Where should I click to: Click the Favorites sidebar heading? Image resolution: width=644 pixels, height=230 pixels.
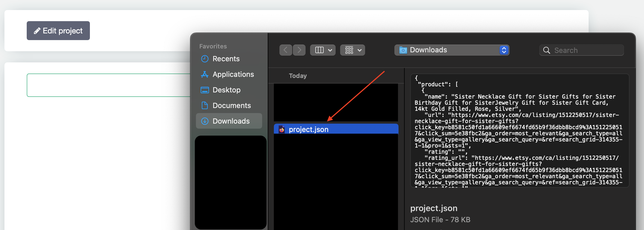(213, 46)
